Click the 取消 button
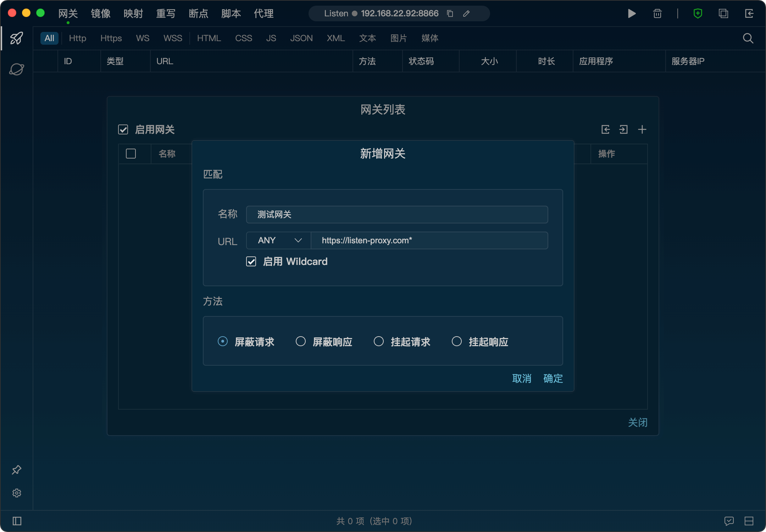The height and width of the screenshot is (532, 766). [522, 378]
